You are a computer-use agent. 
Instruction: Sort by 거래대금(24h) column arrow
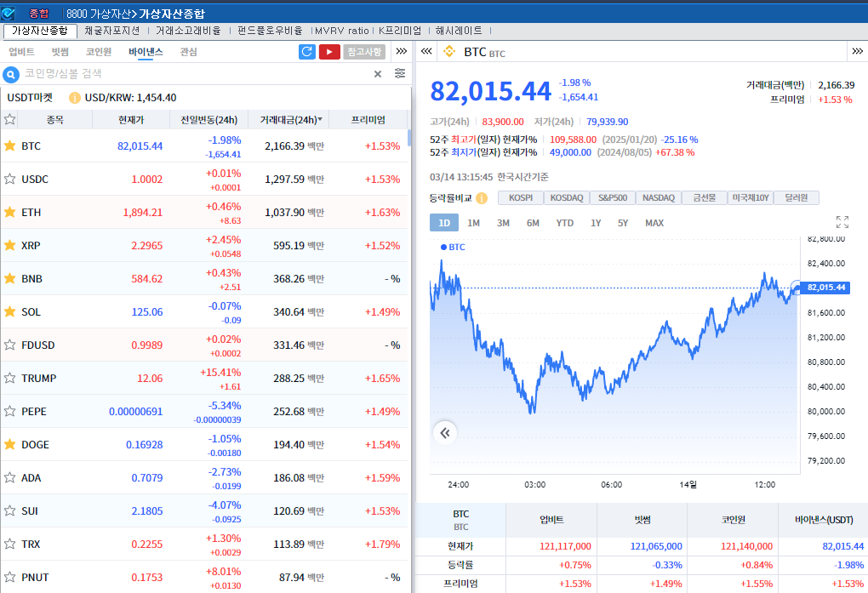point(319,120)
